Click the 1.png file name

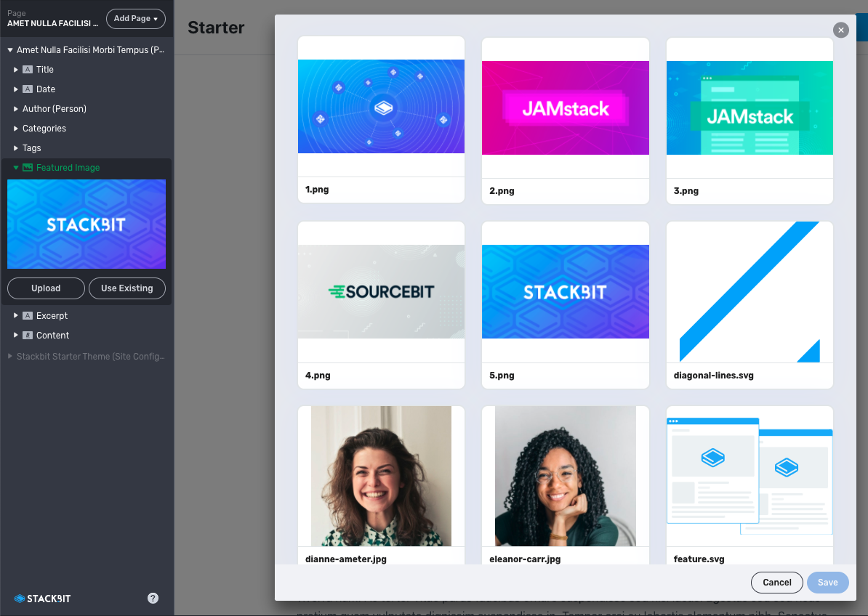pyautogui.click(x=317, y=189)
